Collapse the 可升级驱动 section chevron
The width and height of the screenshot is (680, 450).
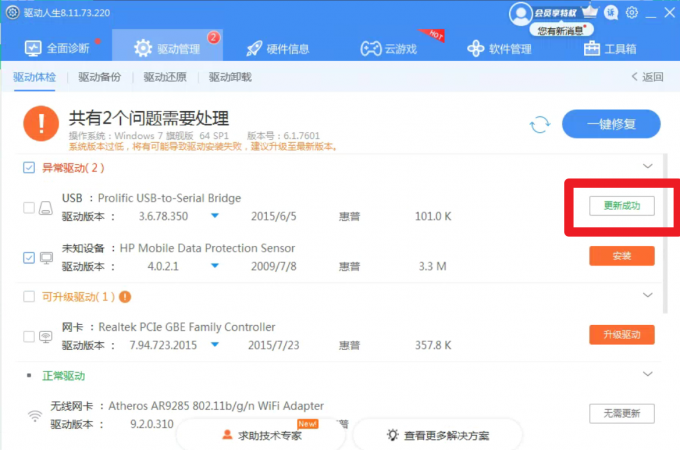[647, 295]
